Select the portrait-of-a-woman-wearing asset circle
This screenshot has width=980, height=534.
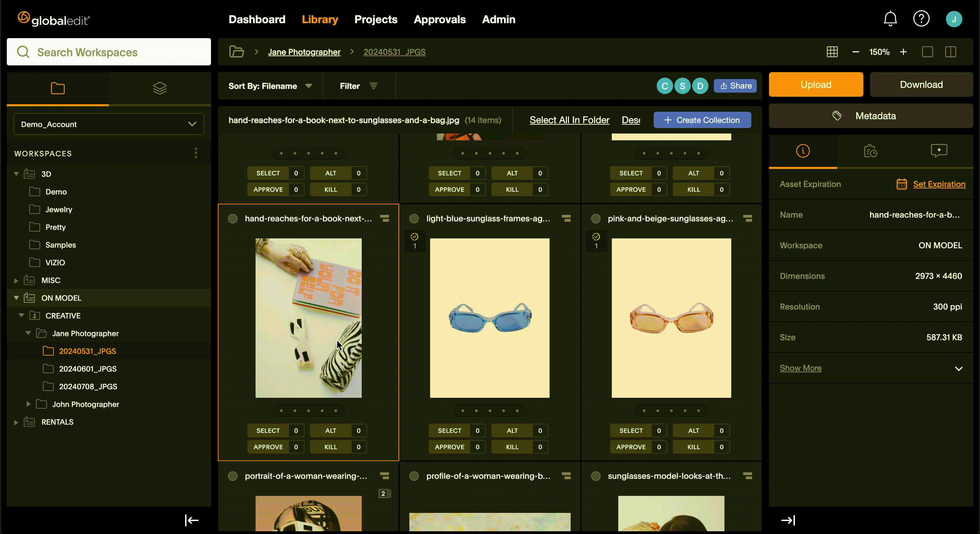[232, 476]
